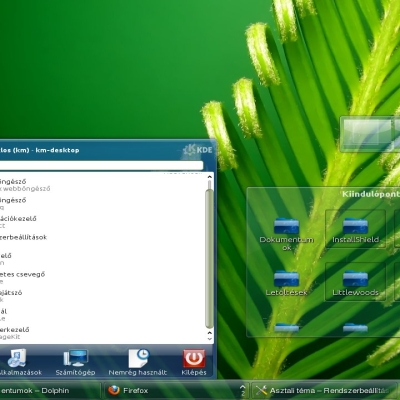Switch to the Nemrég használt tab

point(138,363)
